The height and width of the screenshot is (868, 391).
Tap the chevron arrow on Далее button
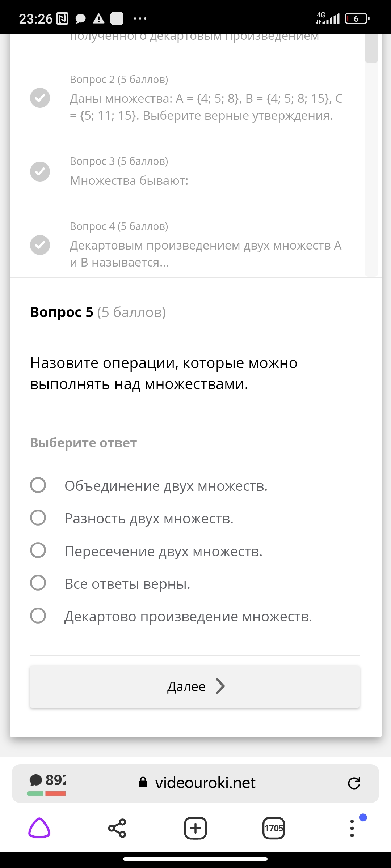pos(220,686)
